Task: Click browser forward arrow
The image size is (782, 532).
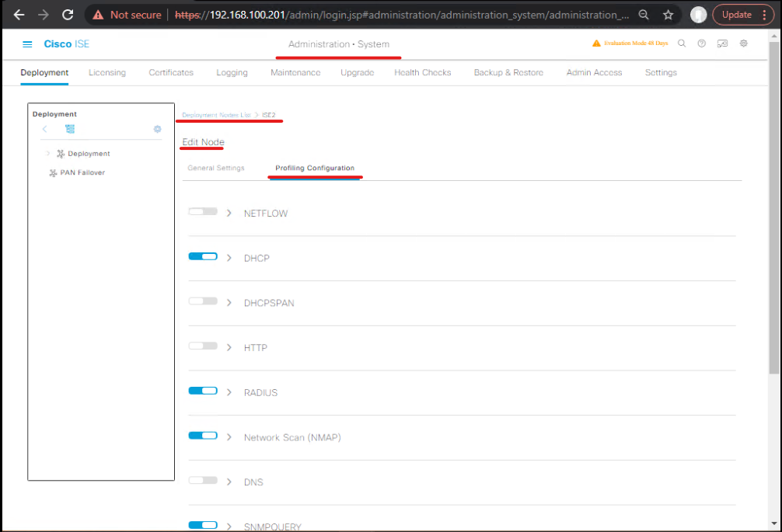Action: coord(44,15)
